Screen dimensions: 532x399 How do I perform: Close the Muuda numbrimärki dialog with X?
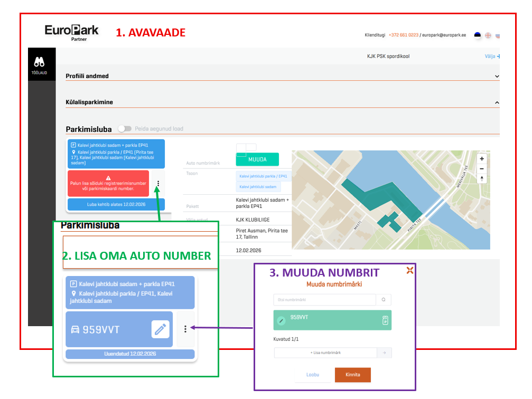[409, 270]
